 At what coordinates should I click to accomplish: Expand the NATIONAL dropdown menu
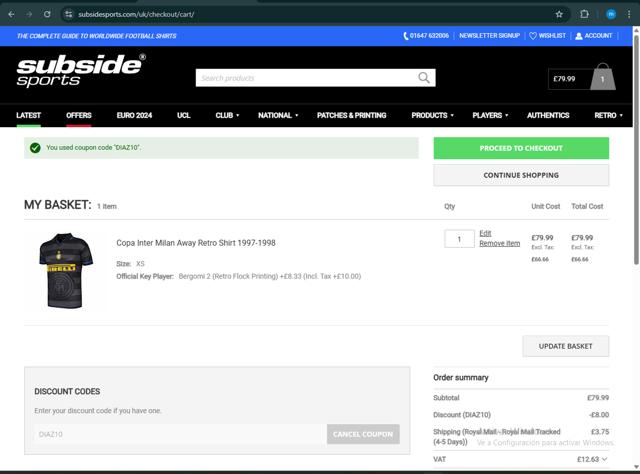tap(278, 115)
